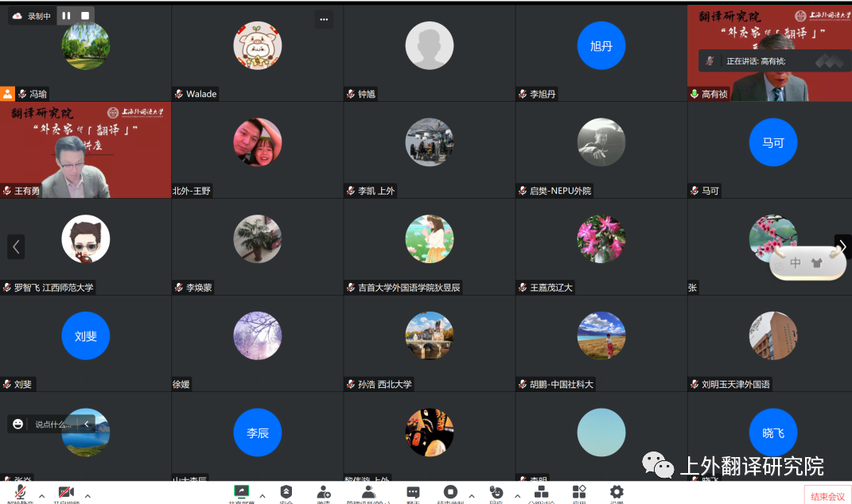Pause the cloud recording
The width and height of the screenshot is (852, 504).
[x=66, y=16]
